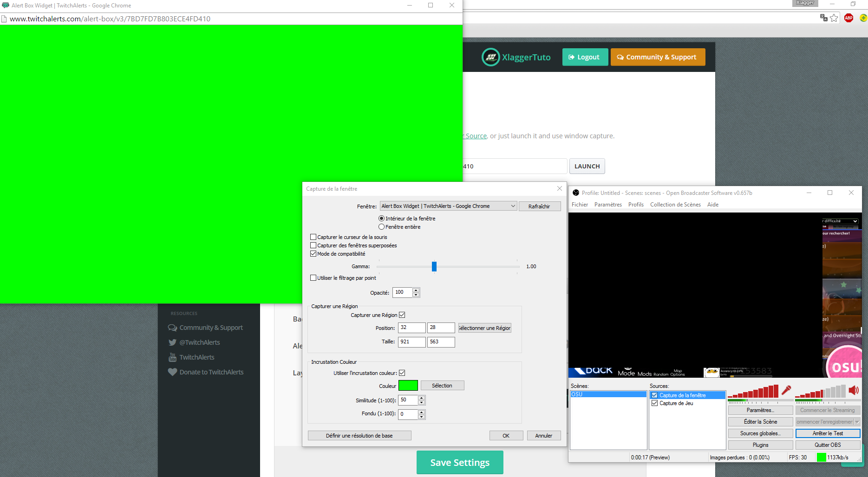The width and height of the screenshot is (868, 477).
Task: Mute desktop audio via the speaker icon
Action: tap(854, 390)
